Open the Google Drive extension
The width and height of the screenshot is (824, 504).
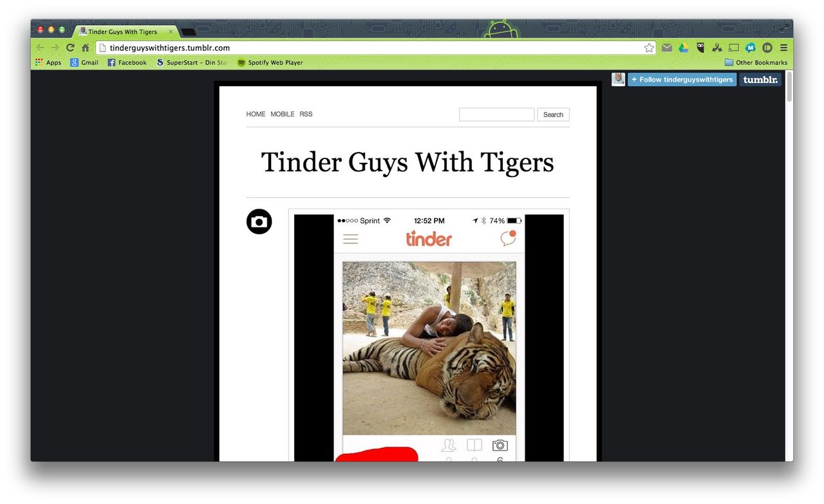click(x=684, y=48)
